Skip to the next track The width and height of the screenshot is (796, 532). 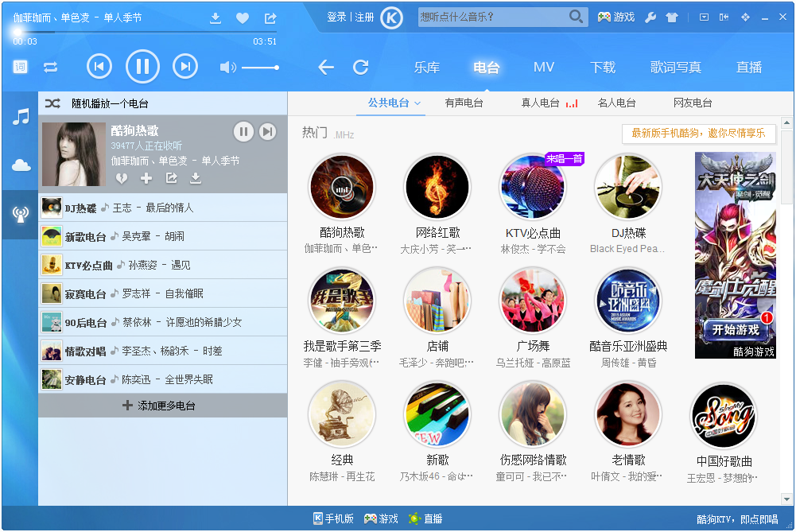pos(185,67)
